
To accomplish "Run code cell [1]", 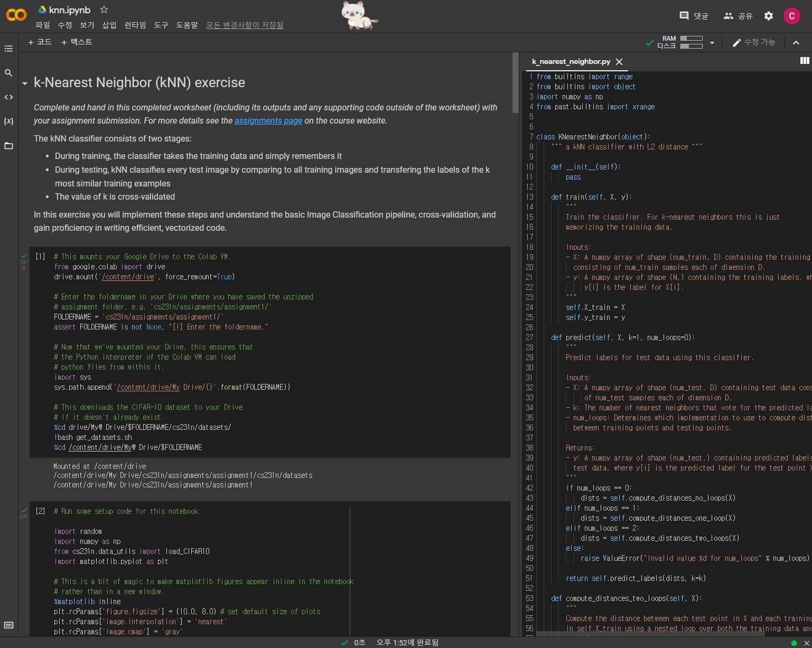I will tap(40, 257).
